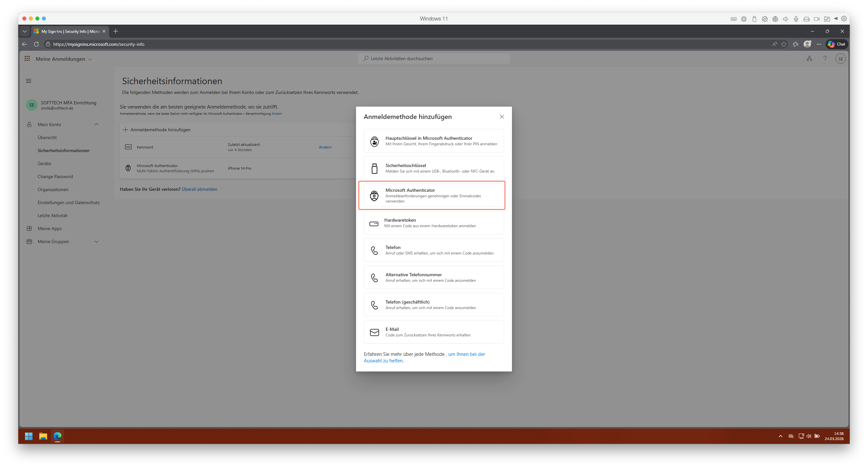Add page to favorites star icon
The width and height of the screenshot is (868, 468).
click(784, 44)
